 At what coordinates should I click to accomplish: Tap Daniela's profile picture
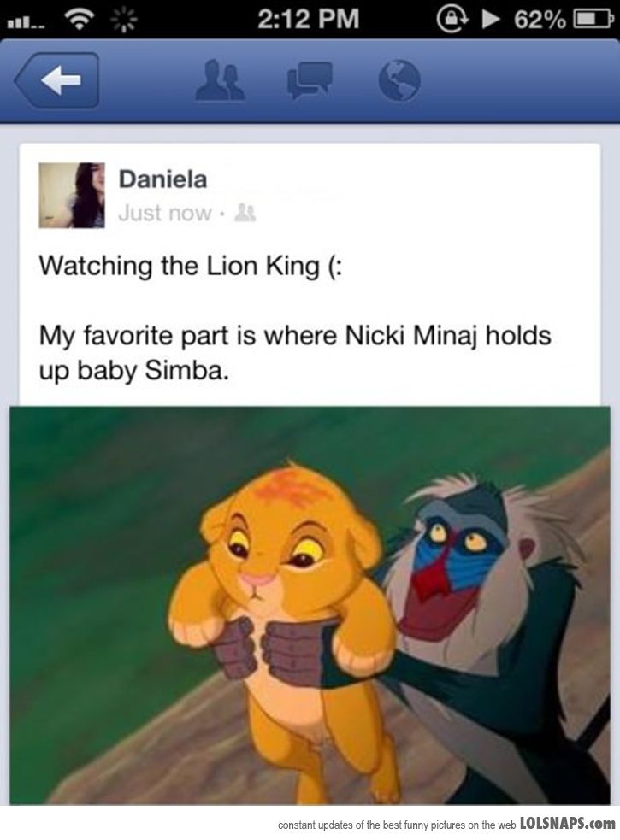[x=72, y=195]
